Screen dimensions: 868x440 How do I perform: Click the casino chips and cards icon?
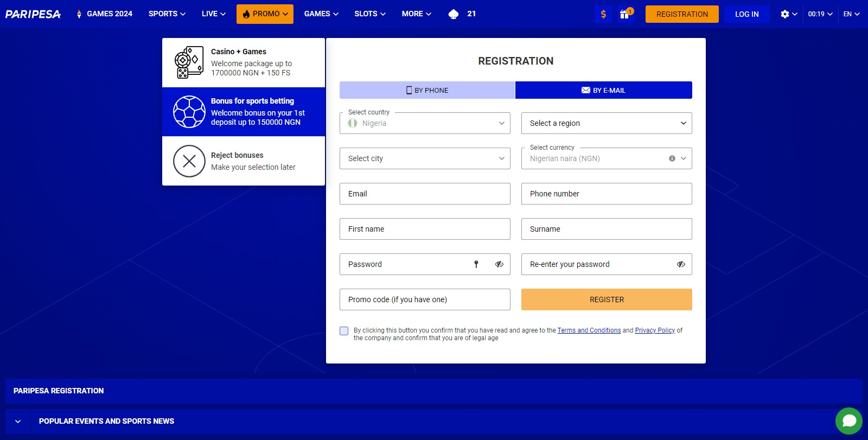coord(189,62)
